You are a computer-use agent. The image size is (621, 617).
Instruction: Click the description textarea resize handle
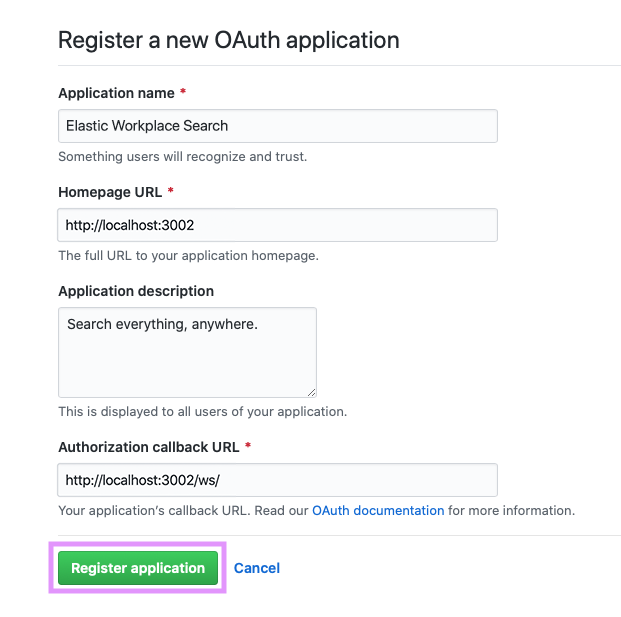[311, 392]
